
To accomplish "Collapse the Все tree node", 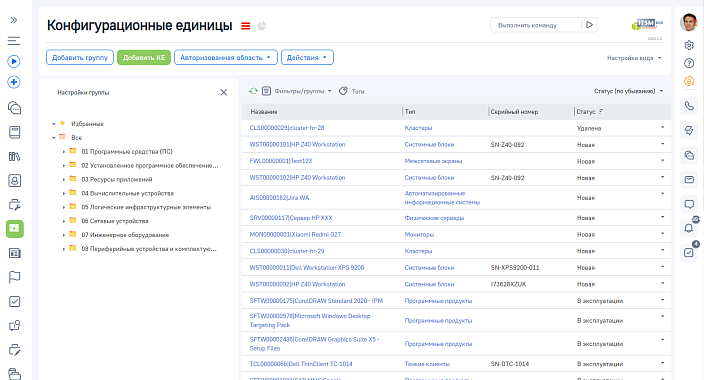I will point(53,137).
